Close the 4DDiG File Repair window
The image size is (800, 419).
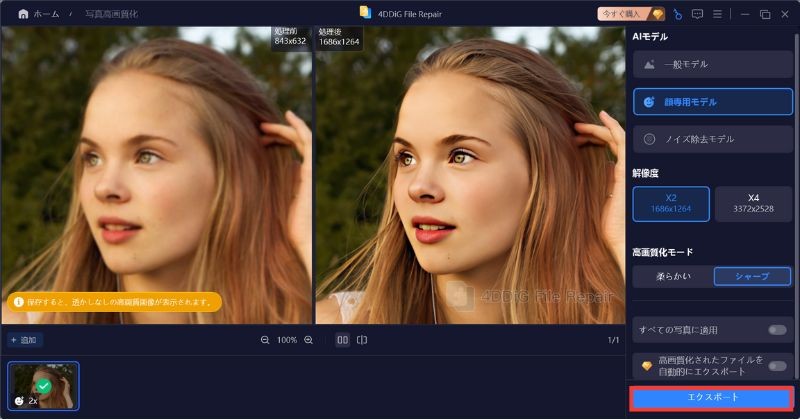tap(785, 14)
